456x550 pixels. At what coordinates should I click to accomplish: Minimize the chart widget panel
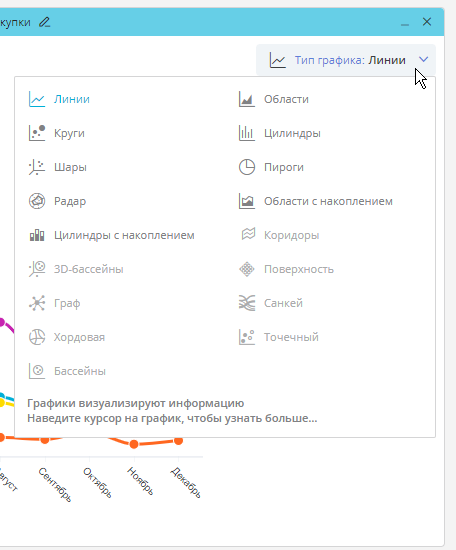coord(405,22)
